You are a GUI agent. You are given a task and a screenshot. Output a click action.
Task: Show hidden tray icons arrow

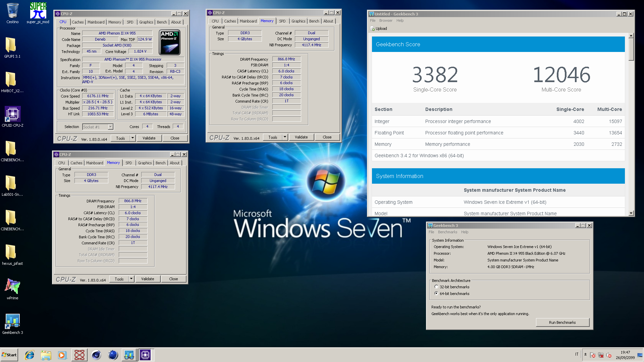(585, 355)
